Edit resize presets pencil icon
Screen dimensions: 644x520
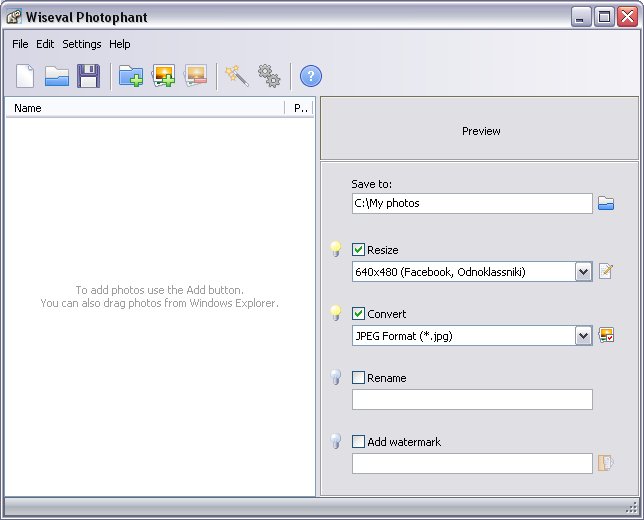(x=606, y=271)
